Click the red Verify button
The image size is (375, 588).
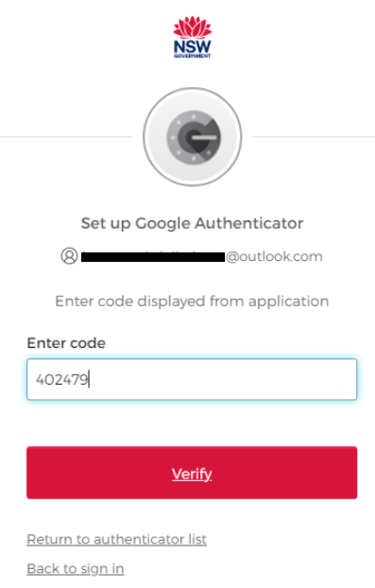pos(192,473)
